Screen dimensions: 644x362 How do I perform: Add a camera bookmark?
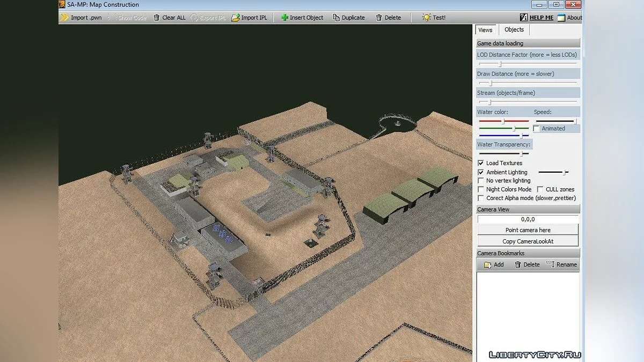point(493,264)
